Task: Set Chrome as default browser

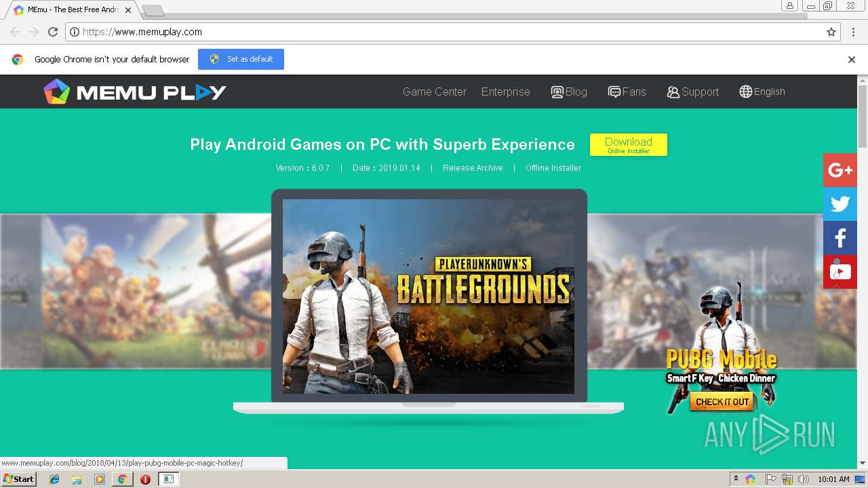Action: point(241,59)
